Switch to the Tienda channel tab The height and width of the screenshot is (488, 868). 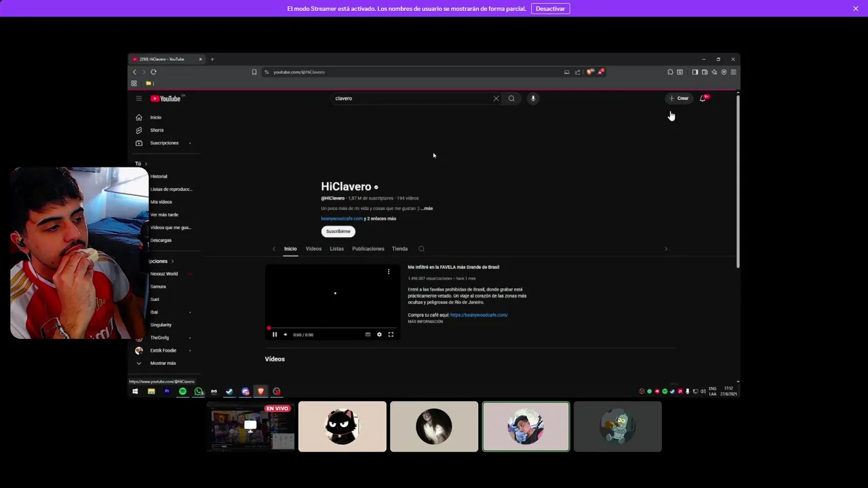tap(400, 249)
